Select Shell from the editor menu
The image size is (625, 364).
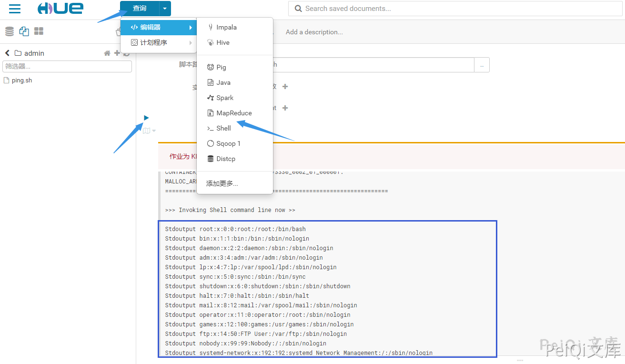[x=223, y=128]
